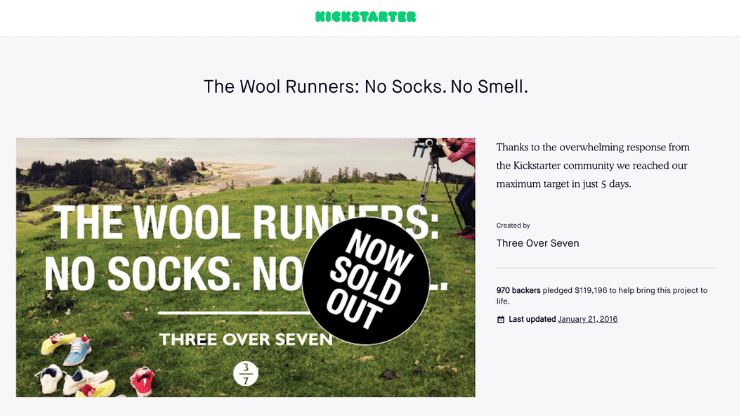
Task: Click the light blue shoe in the image
Action: pos(77,351)
